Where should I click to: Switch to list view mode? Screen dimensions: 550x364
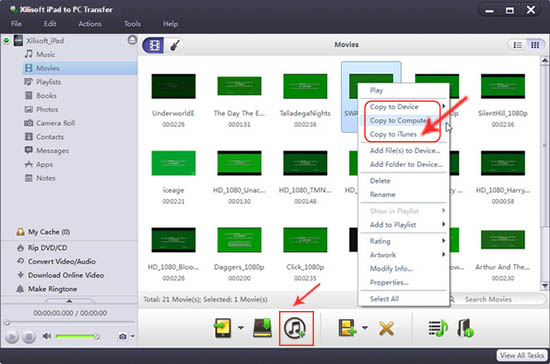(x=517, y=45)
